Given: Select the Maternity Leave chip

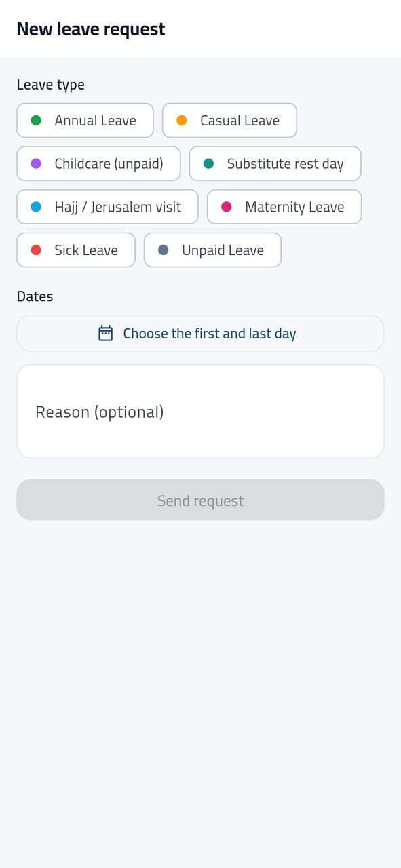Looking at the screenshot, I should (284, 207).
